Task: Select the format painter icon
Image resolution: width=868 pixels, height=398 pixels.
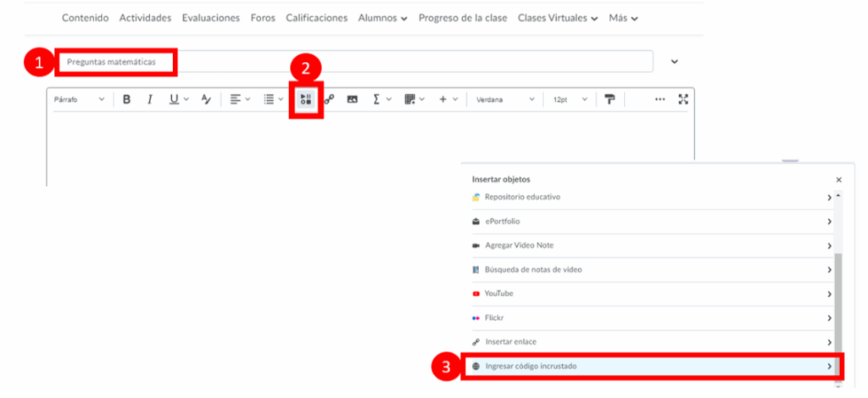Action: tap(609, 99)
